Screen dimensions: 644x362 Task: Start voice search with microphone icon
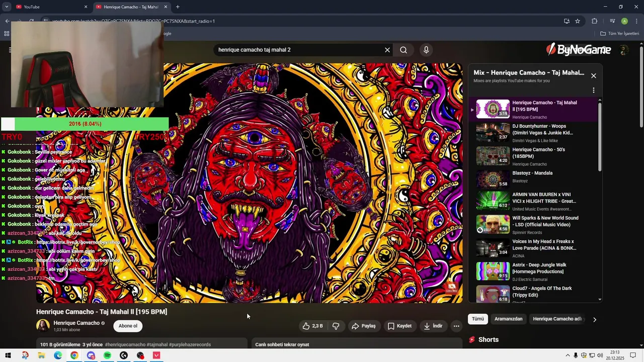[x=426, y=50]
